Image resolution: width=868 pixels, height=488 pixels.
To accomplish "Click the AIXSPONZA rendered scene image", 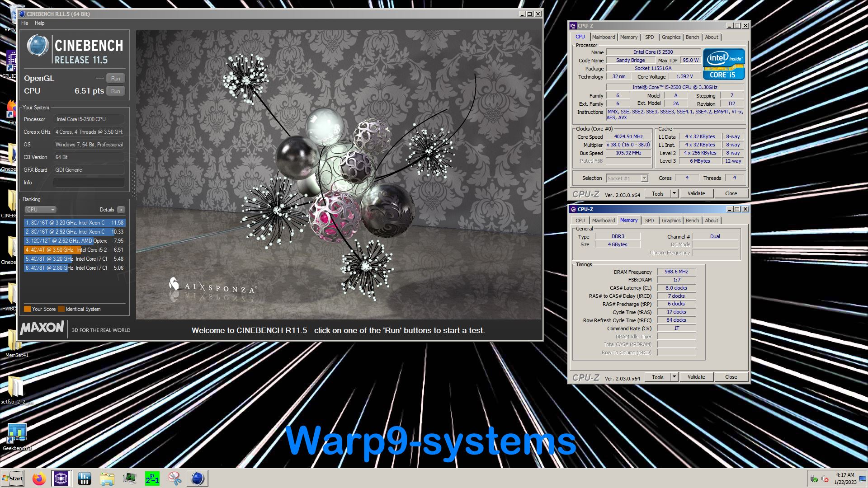I will (x=339, y=175).
